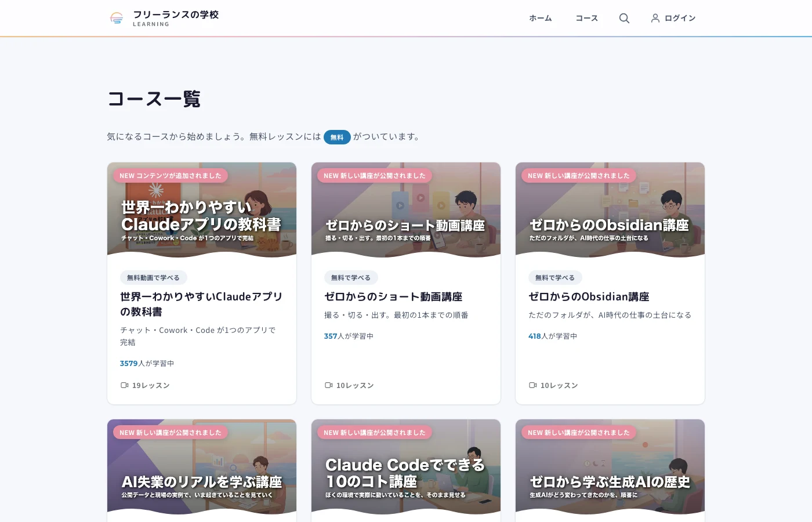
Task: Click video icon on ショート動画講座 card's 10レッスン
Action: [328, 385]
